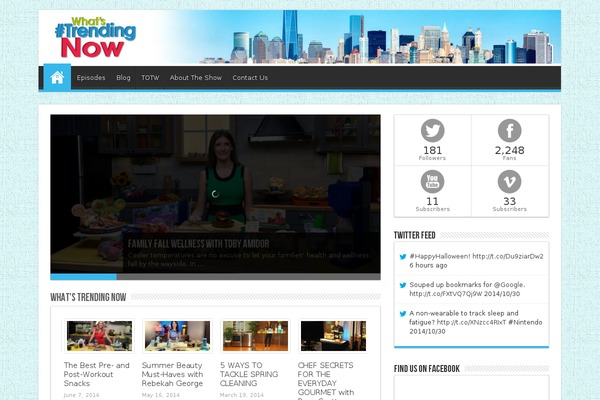Click the Home icon in navigation bar
The height and width of the screenshot is (400, 600).
(x=57, y=77)
